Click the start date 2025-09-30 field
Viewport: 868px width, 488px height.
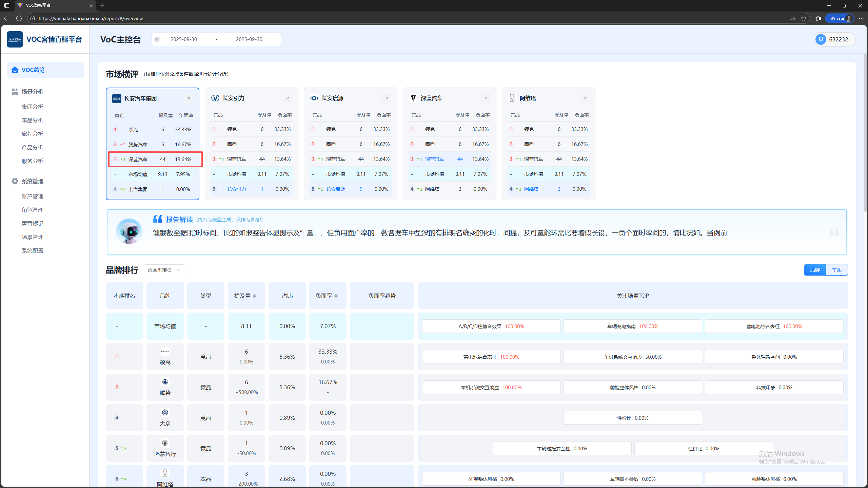point(184,39)
